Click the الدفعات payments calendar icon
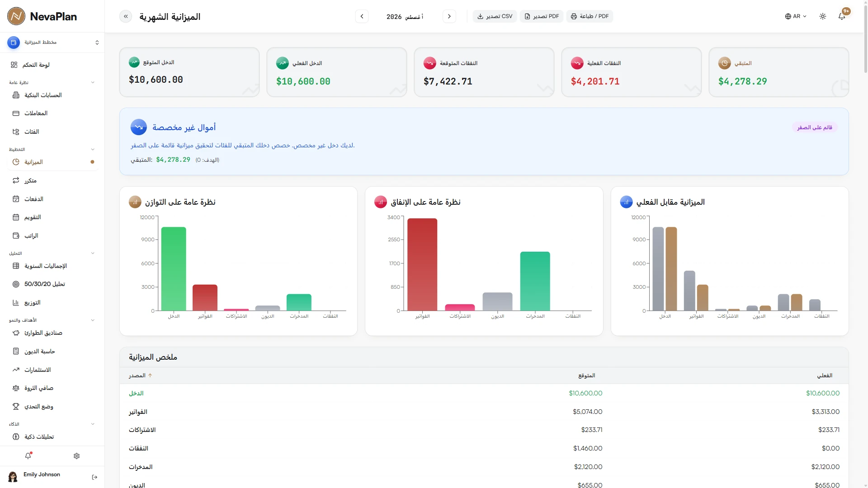Screen dimensions: 868x488 tap(16, 199)
